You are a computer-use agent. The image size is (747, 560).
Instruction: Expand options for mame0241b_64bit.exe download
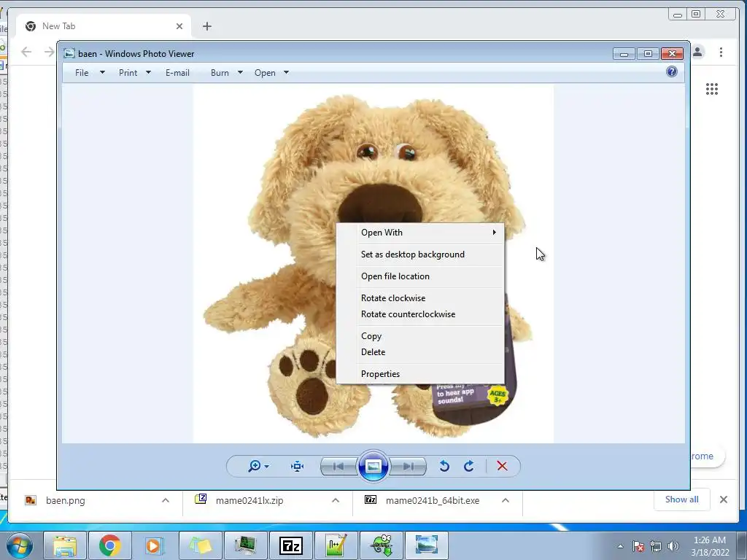(x=506, y=500)
